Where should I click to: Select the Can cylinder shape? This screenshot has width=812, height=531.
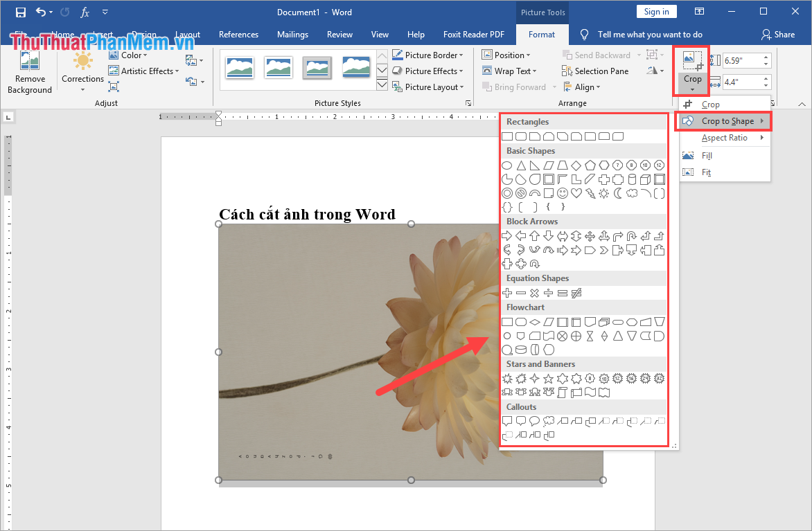coord(631,179)
